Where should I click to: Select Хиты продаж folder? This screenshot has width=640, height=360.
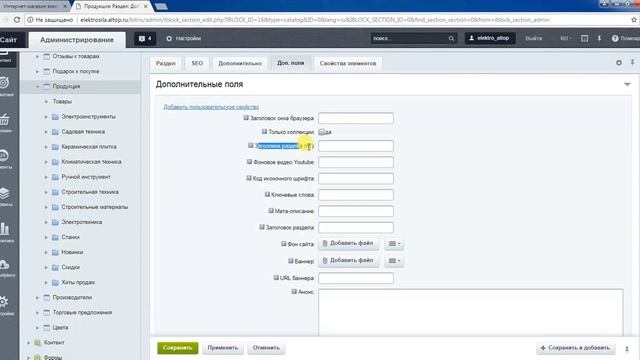pos(78,282)
